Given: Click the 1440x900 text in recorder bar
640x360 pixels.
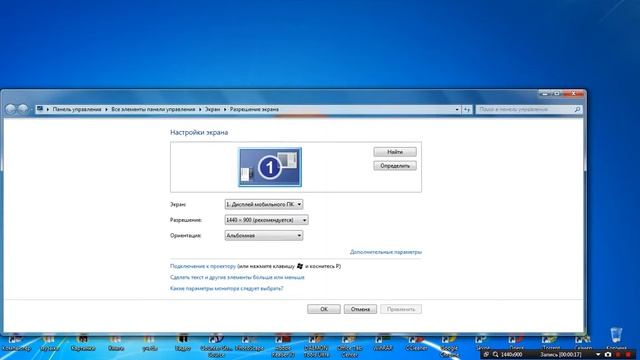Looking at the screenshot, I should click(x=511, y=355).
